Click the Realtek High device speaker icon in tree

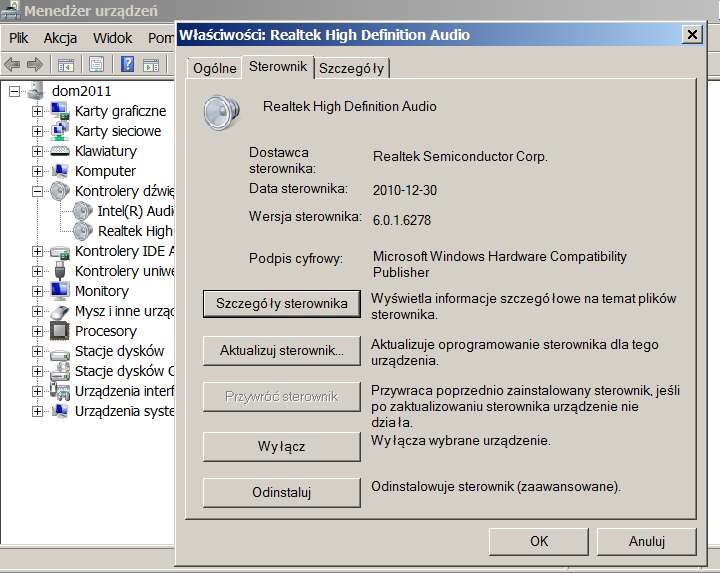point(83,231)
